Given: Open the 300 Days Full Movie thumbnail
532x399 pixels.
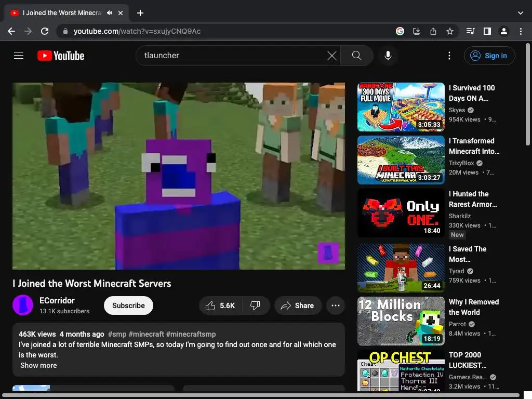Looking at the screenshot, I should click(x=401, y=107).
